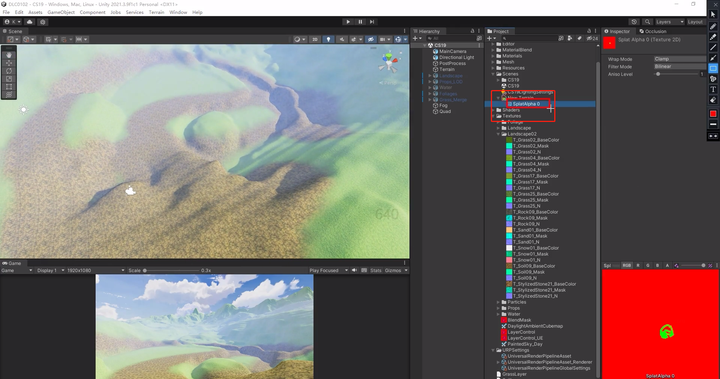720x379 pixels.
Task: Select the pencil tool in right strip
Action: point(713,27)
